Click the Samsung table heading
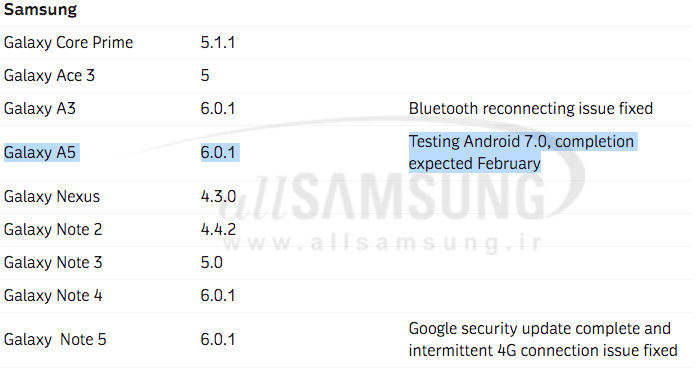The width and height of the screenshot is (697, 370). click(x=40, y=9)
